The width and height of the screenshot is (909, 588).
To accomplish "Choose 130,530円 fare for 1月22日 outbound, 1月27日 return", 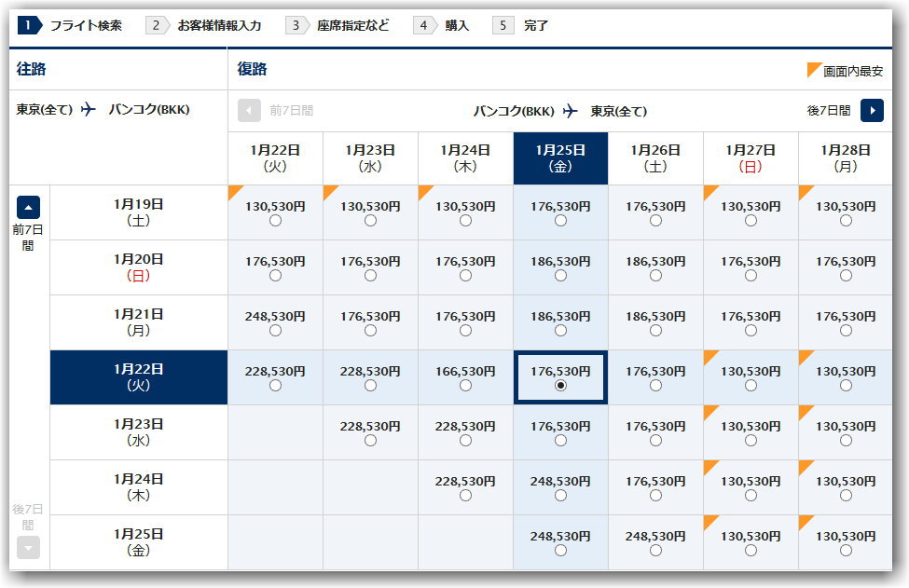I will (x=751, y=386).
